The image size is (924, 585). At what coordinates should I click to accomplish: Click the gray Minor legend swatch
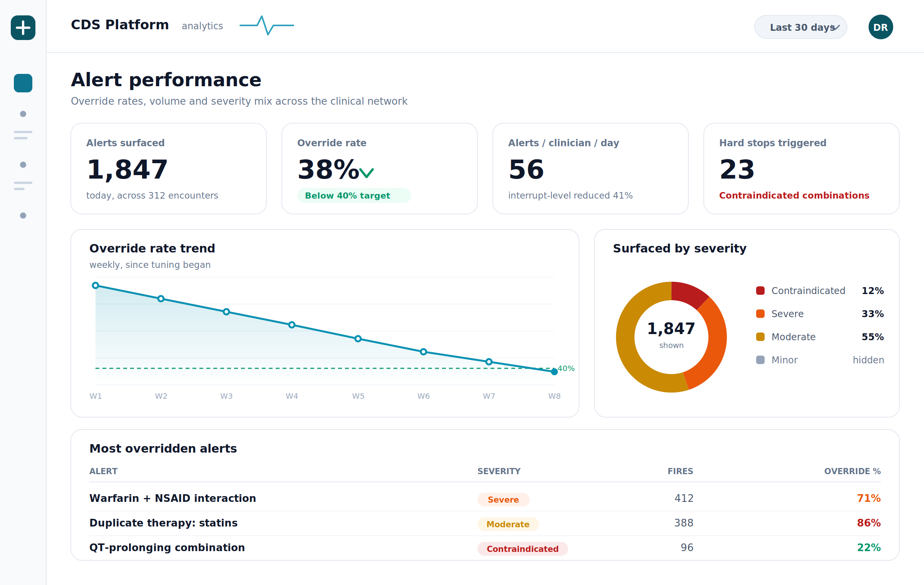pyautogui.click(x=760, y=360)
